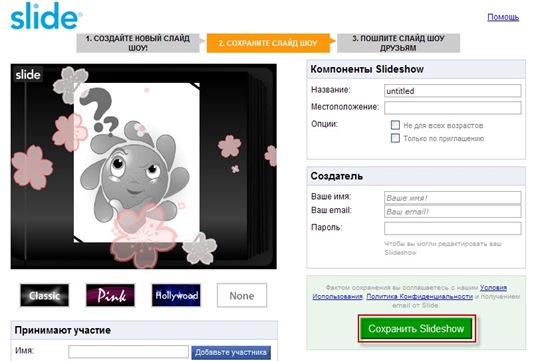
Task: Select the Classic theme thumbnail
Action: point(44,295)
